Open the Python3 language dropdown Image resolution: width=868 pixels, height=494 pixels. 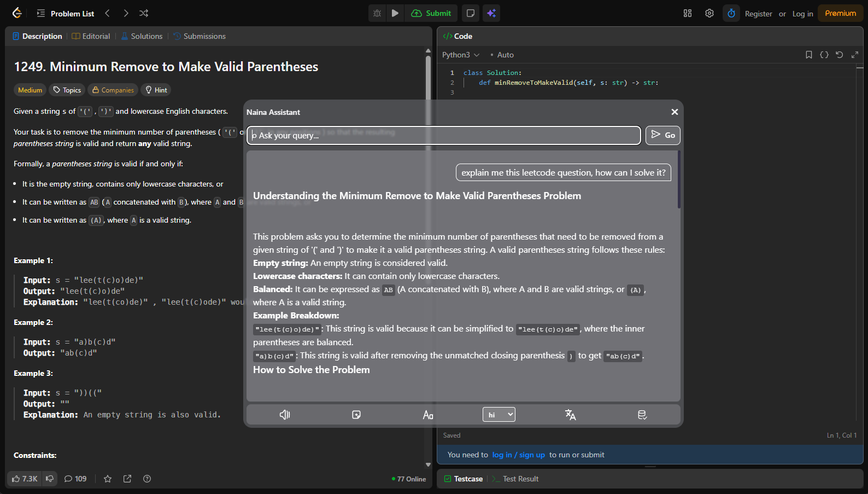click(x=461, y=55)
